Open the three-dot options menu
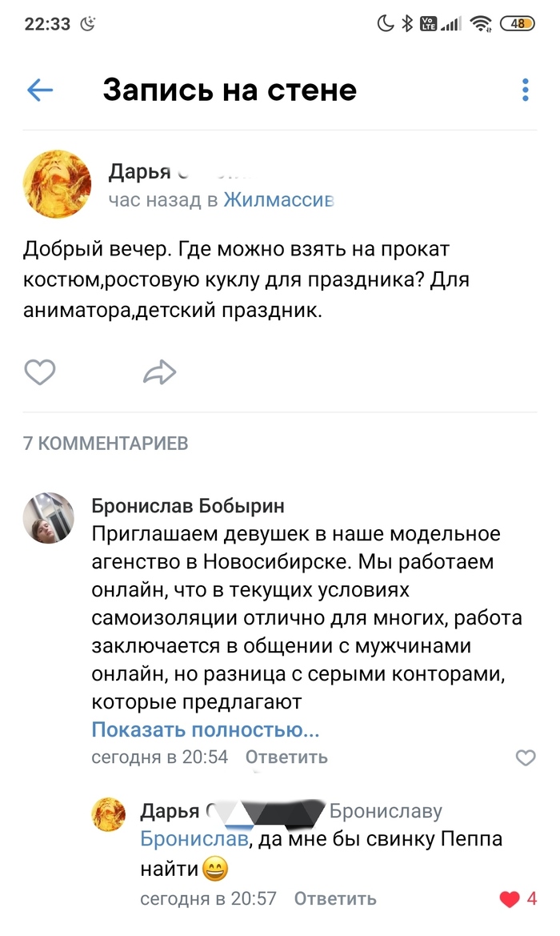This screenshot has width=560, height=936. pyautogui.click(x=525, y=90)
